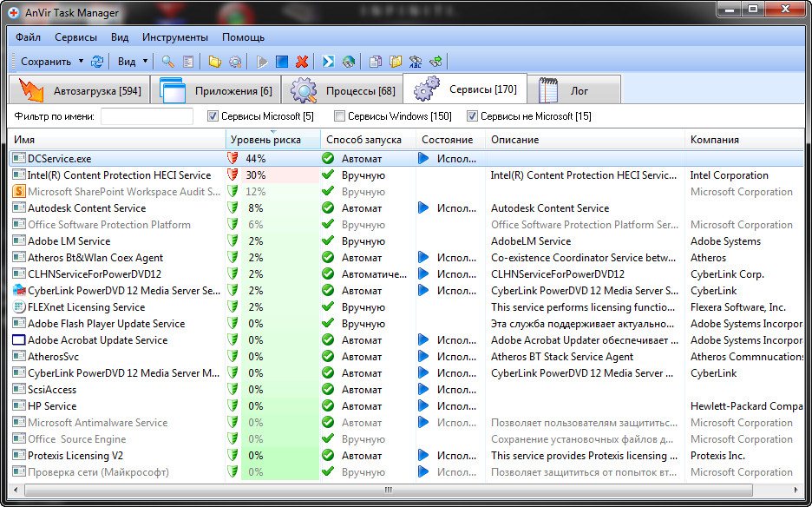The image size is (812, 507).
Task: Sort by the Способ запуска column header
Action: pyautogui.click(x=368, y=140)
